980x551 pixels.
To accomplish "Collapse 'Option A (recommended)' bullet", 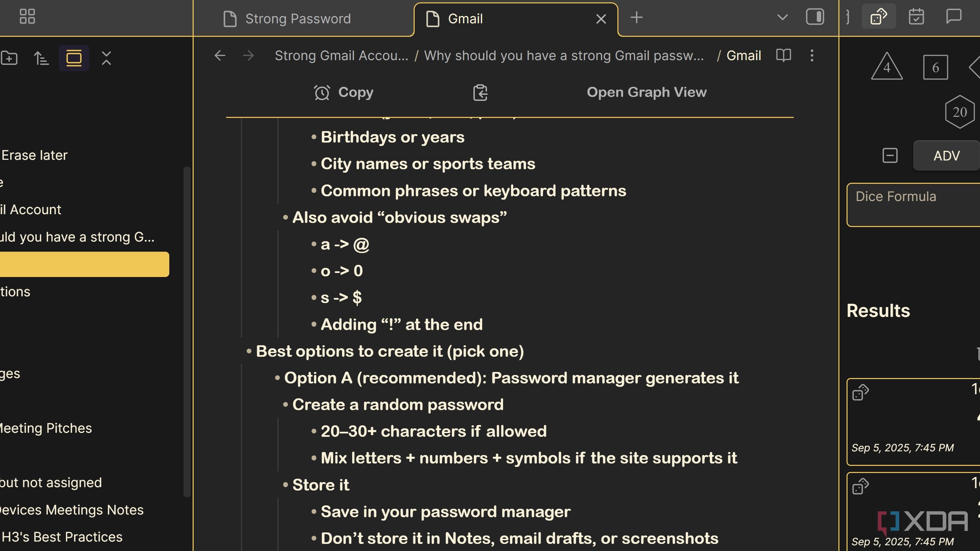I will tap(277, 378).
